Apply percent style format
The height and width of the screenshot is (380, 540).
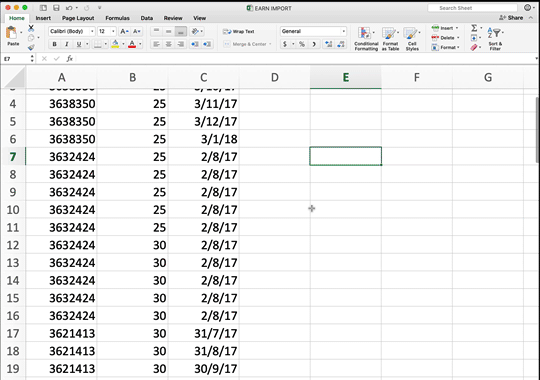[302, 44]
